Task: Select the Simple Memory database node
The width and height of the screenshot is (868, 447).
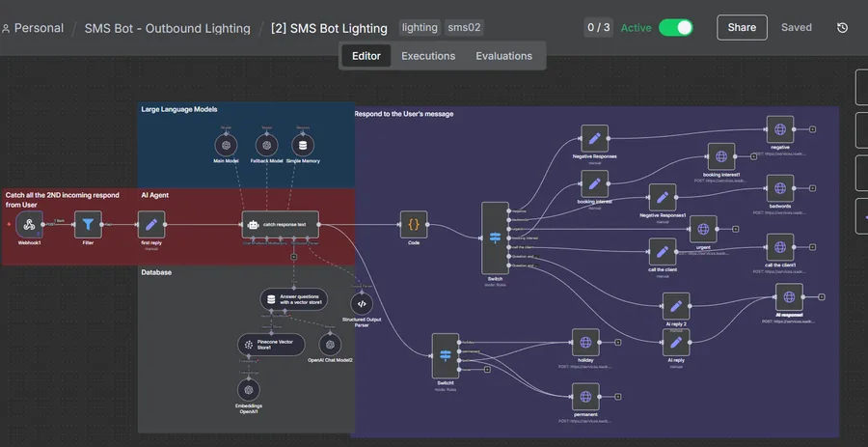Action: coord(303,146)
